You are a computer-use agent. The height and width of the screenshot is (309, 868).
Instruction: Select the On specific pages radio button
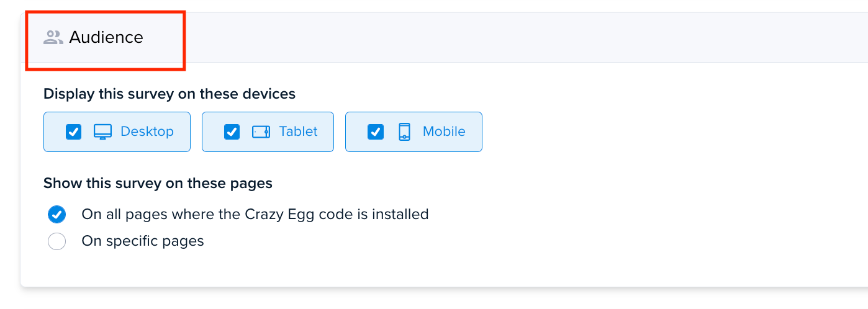57,241
